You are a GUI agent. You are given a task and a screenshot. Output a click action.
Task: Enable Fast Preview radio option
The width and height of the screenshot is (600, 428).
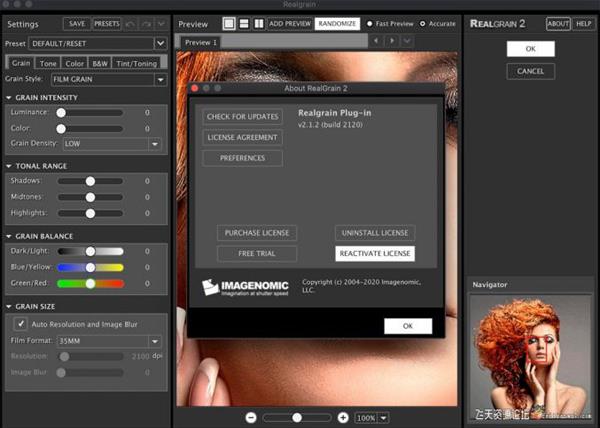point(368,23)
